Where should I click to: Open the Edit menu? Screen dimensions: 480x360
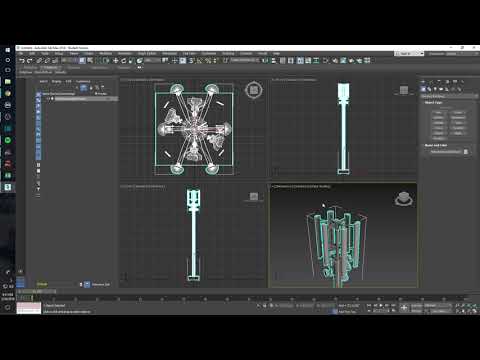tap(32, 53)
